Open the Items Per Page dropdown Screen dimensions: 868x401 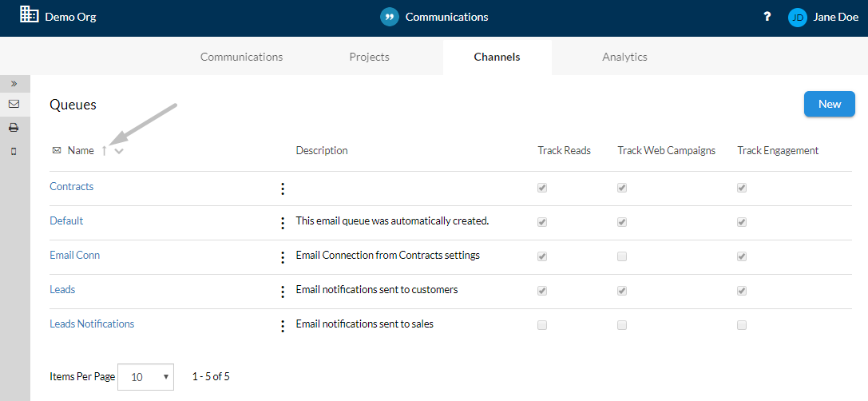tap(145, 377)
